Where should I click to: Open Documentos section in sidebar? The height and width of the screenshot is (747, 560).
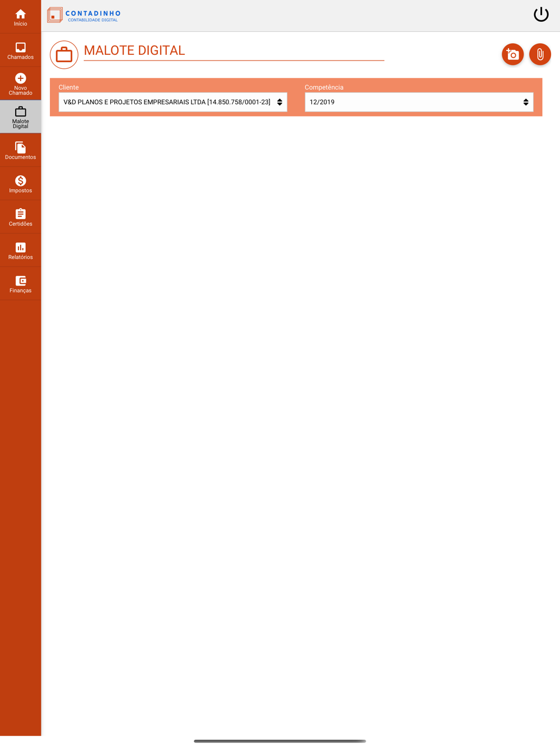pyautogui.click(x=20, y=150)
